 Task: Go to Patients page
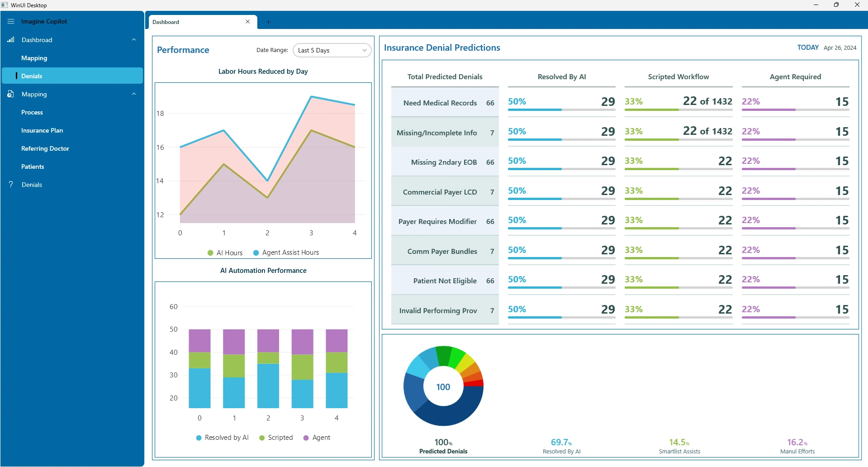33,167
